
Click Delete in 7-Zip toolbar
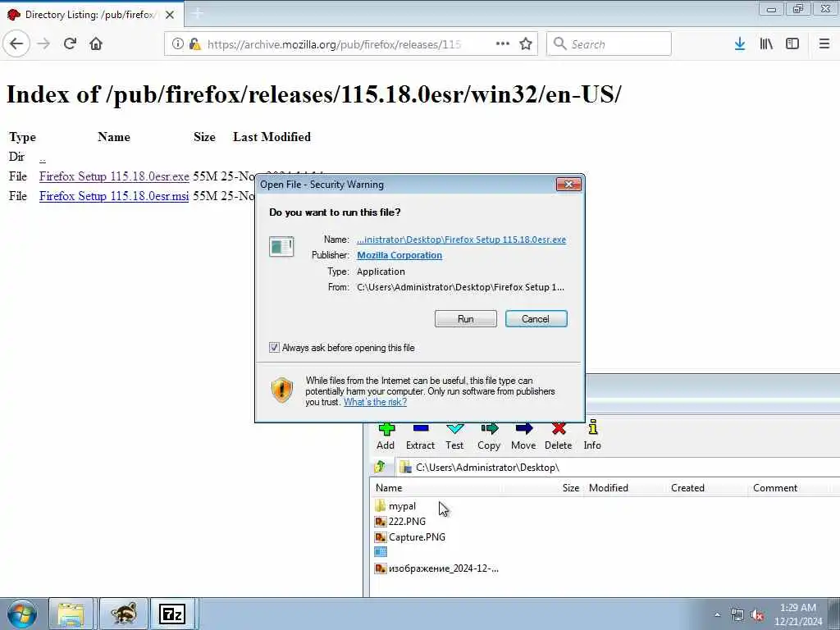pyautogui.click(x=558, y=436)
